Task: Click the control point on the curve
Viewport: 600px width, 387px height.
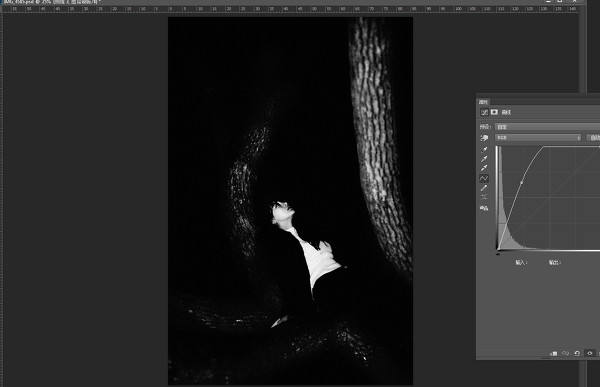Action: [521, 183]
